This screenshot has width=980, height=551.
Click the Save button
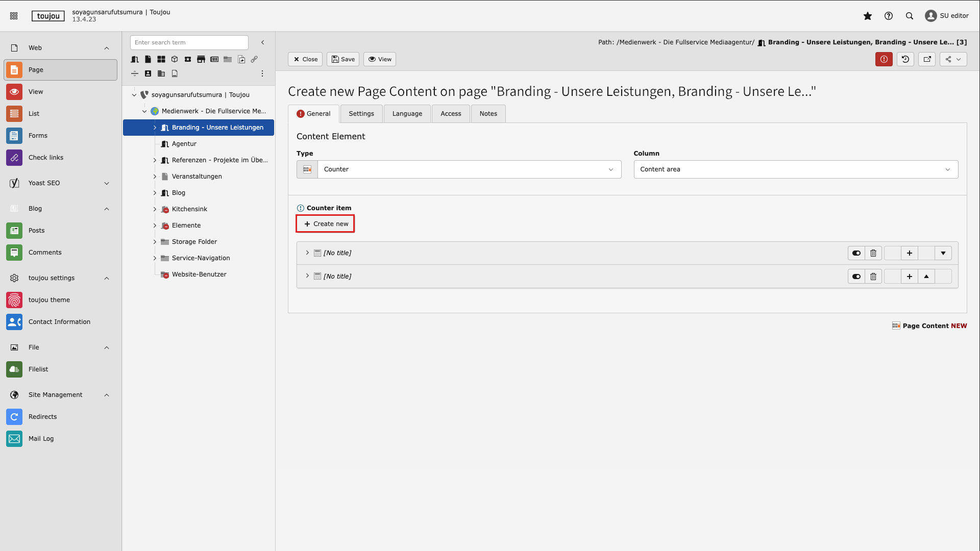343,59
